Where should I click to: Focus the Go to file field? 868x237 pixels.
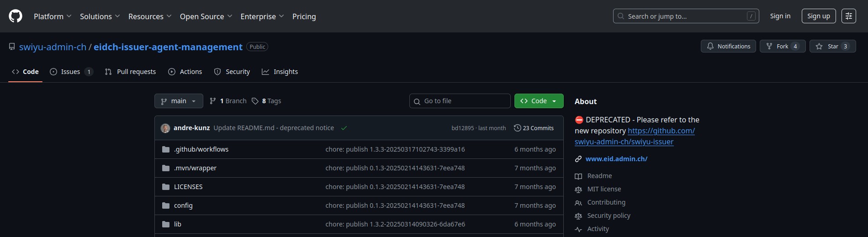[460, 101]
